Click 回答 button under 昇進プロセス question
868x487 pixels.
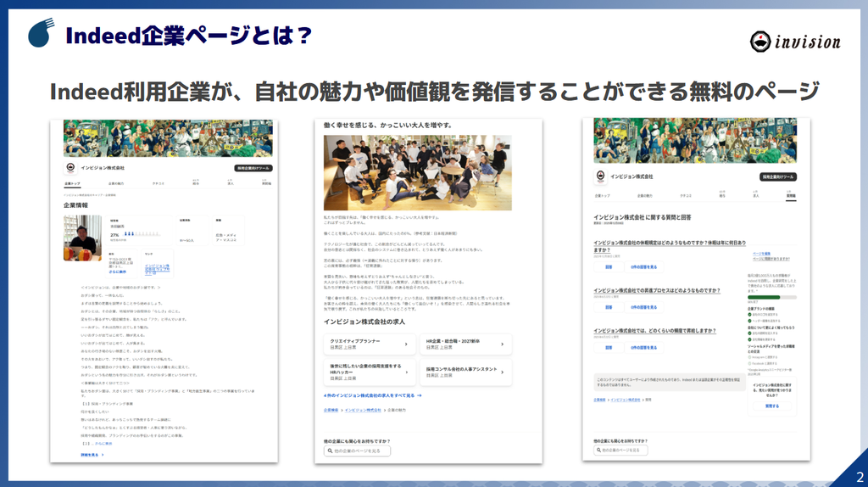[609, 307]
